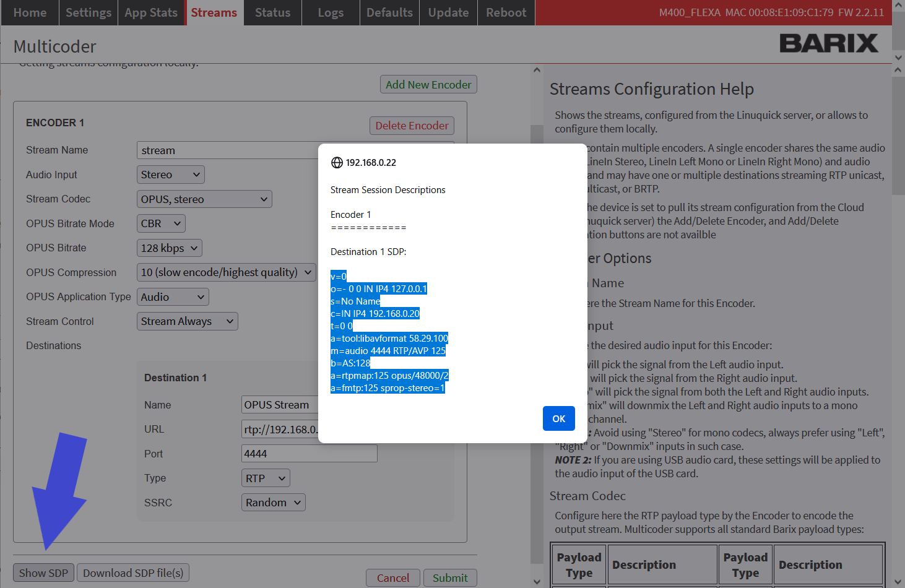Click the Port input field

pos(309,454)
